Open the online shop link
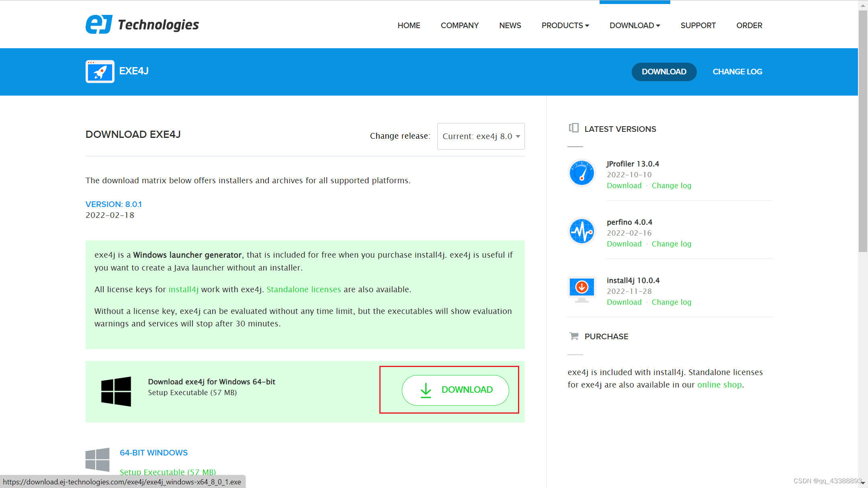 click(719, 385)
